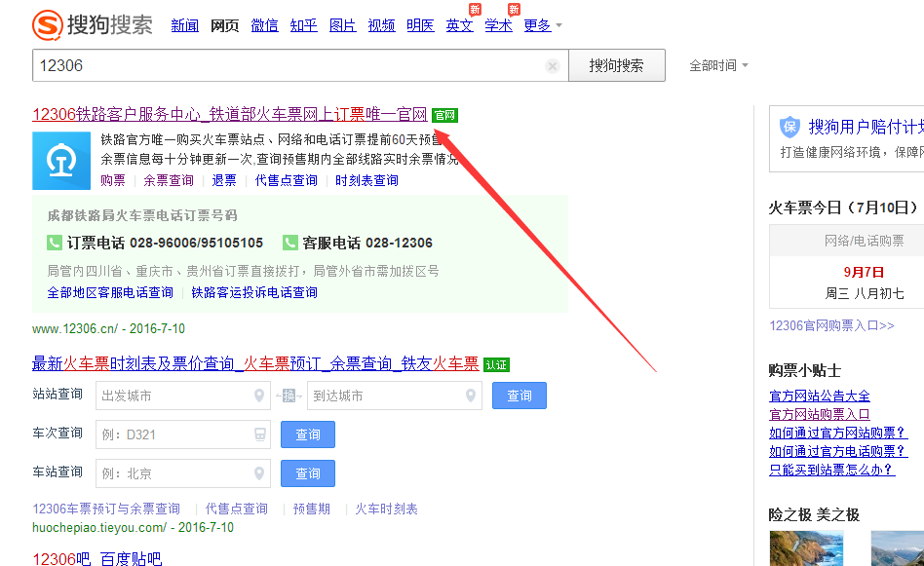
Task: Click the 搜狗搜索 button
Action: tap(616, 65)
